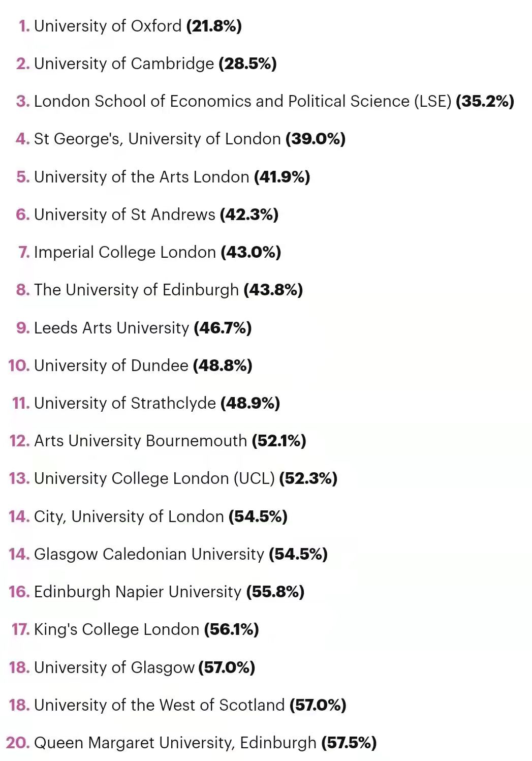The width and height of the screenshot is (532, 761).
Task: Click King's College London entry
Action: [x=135, y=629]
